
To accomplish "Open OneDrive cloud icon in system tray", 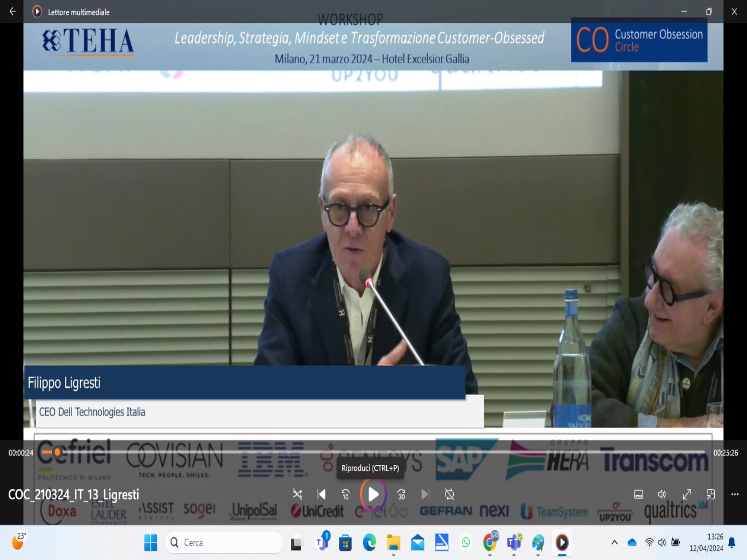I will [632, 542].
